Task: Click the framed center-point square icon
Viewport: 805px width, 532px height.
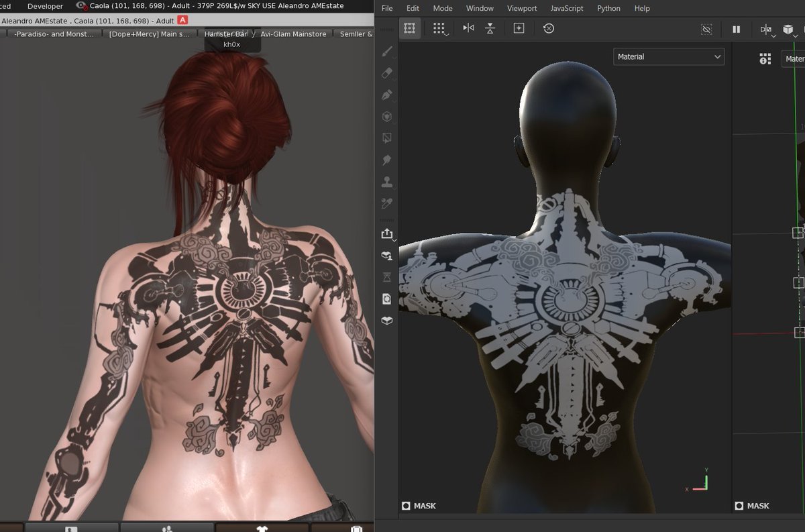Action: coord(519,28)
